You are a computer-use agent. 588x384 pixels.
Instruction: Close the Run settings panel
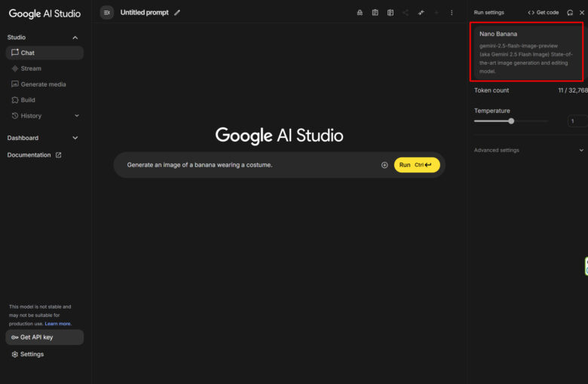point(582,13)
